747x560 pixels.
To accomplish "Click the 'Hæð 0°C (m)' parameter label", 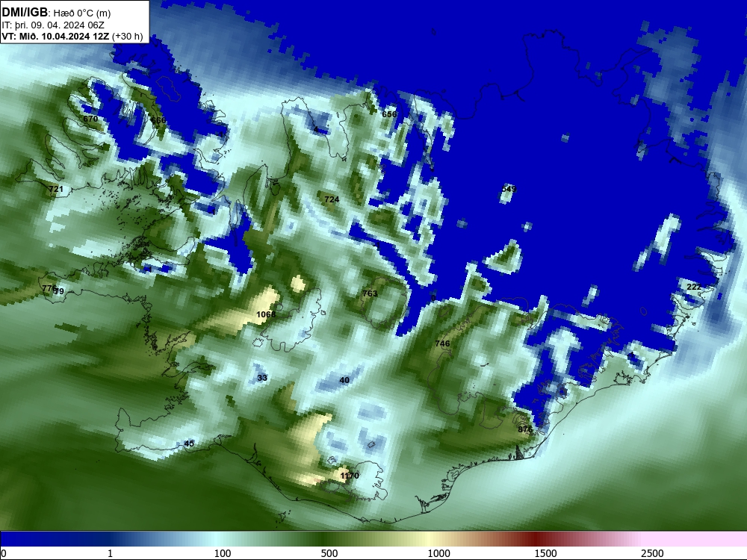I will [82, 13].
